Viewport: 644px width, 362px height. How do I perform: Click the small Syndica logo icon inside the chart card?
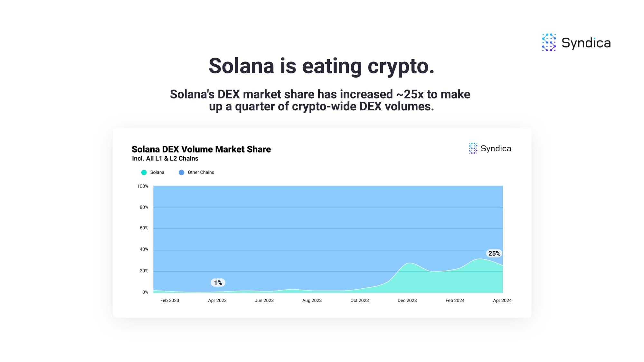click(473, 148)
